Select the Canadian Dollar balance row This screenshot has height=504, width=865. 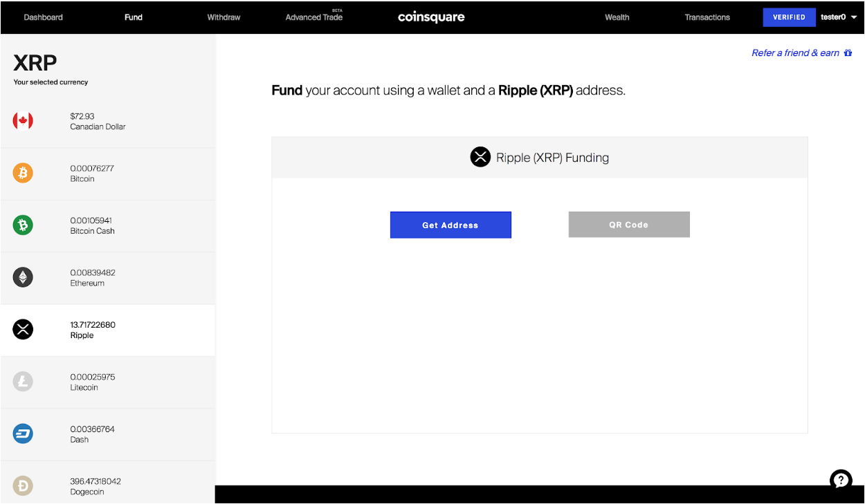pos(108,122)
